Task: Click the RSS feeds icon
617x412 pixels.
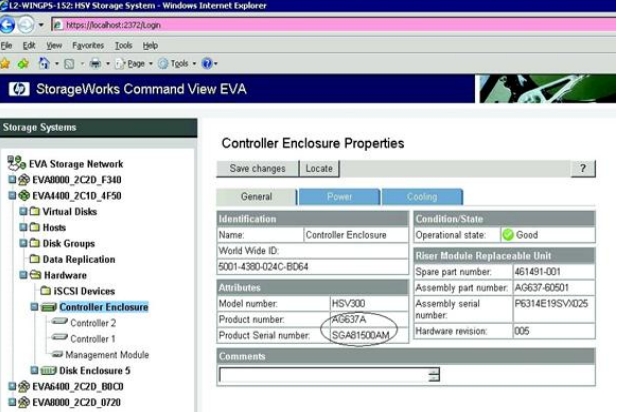Action: click(x=69, y=63)
